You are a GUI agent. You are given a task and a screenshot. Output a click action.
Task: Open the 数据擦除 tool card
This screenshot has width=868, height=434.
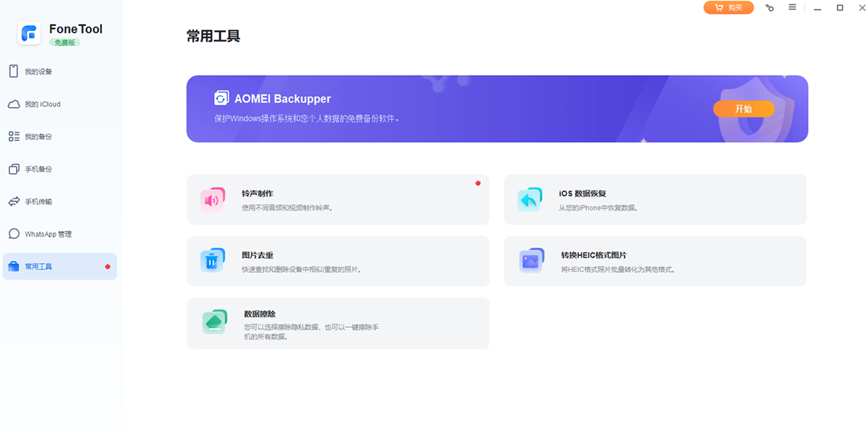pos(338,323)
